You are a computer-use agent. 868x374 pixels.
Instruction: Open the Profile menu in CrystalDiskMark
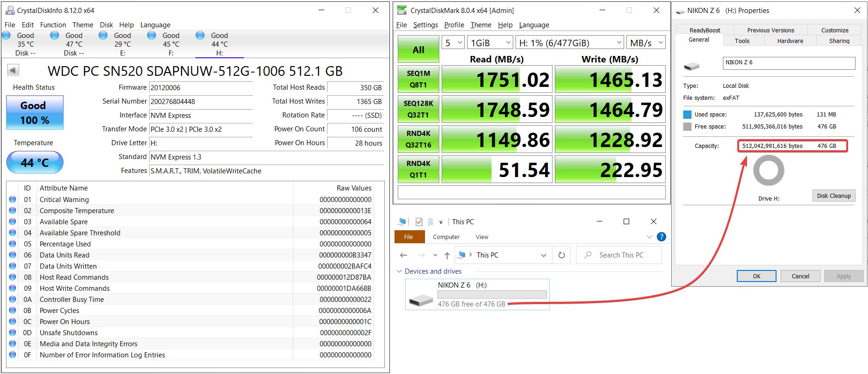pyautogui.click(x=454, y=25)
